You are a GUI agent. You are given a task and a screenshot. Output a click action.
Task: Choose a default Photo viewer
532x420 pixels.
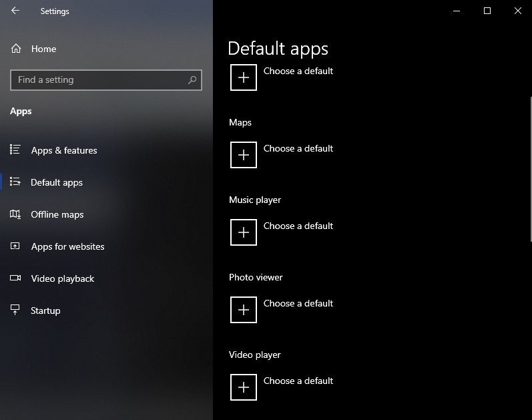(298, 303)
